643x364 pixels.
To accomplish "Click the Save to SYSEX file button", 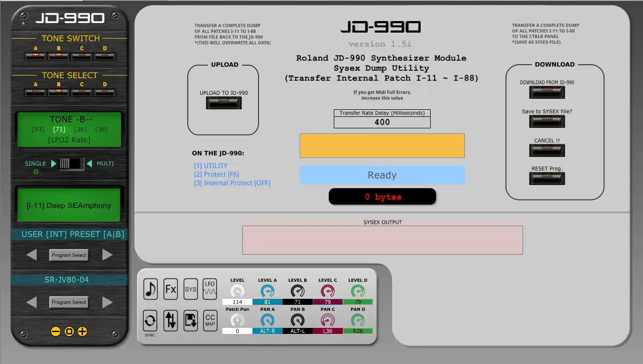I will pyautogui.click(x=547, y=121).
